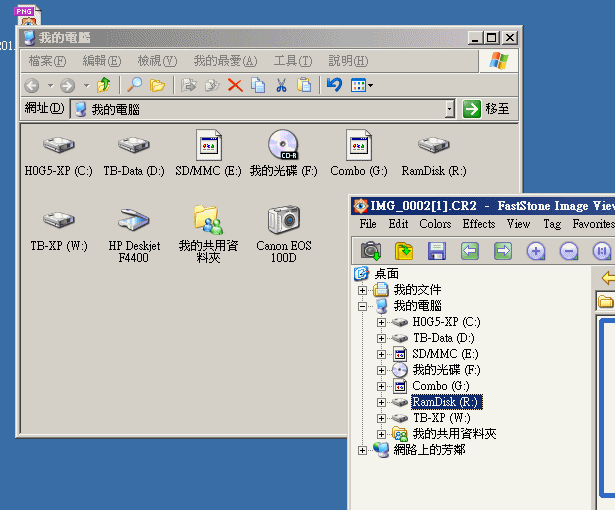The image size is (615, 510).
Task: Click the Back arrow in My Computer toolbar
Action: click(x=32, y=85)
